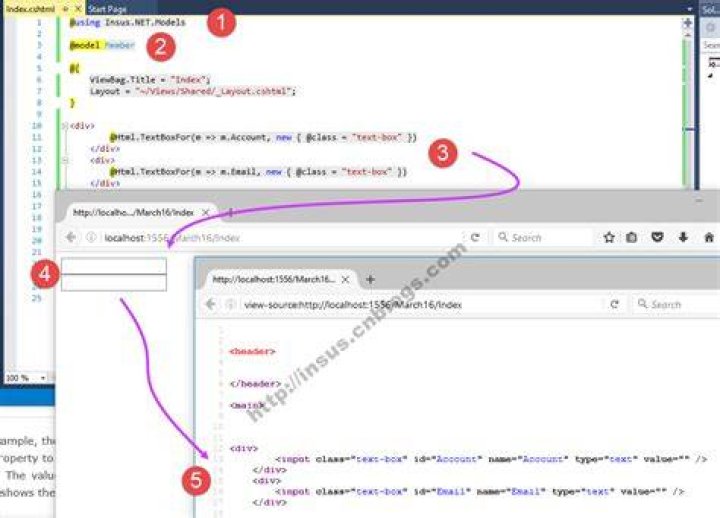This screenshot has width=720, height=518.
Task: Close the Index.cshtml editor tab
Action: (78, 9)
